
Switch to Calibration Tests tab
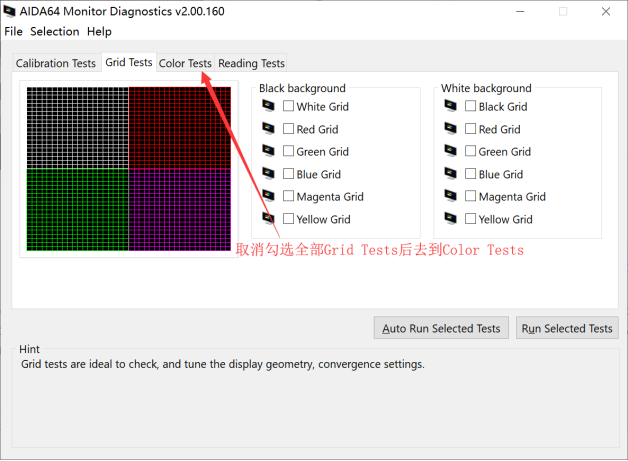click(56, 63)
